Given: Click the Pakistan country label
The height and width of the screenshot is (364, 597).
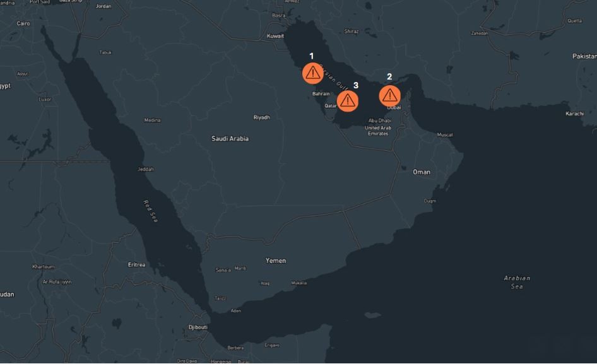Looking at the screenshot, I should [584, 56].
